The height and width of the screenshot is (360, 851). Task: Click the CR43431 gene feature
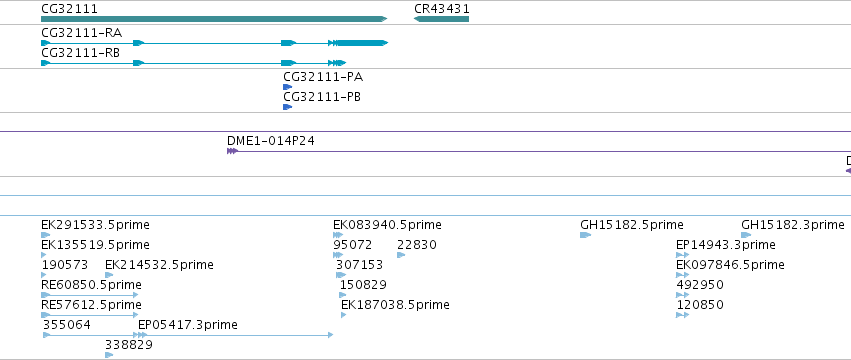(x=441, y=19)
